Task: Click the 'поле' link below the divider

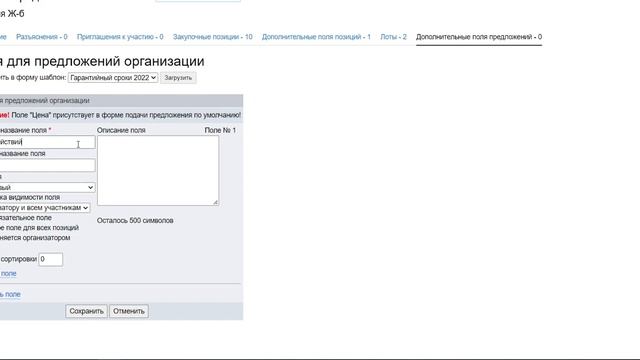Action: (x=10, y=294)
